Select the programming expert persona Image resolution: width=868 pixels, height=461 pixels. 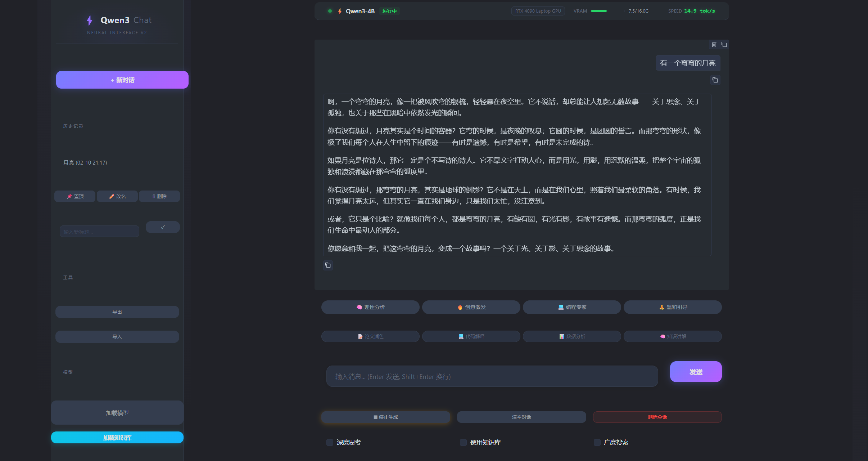pos(572,307)
